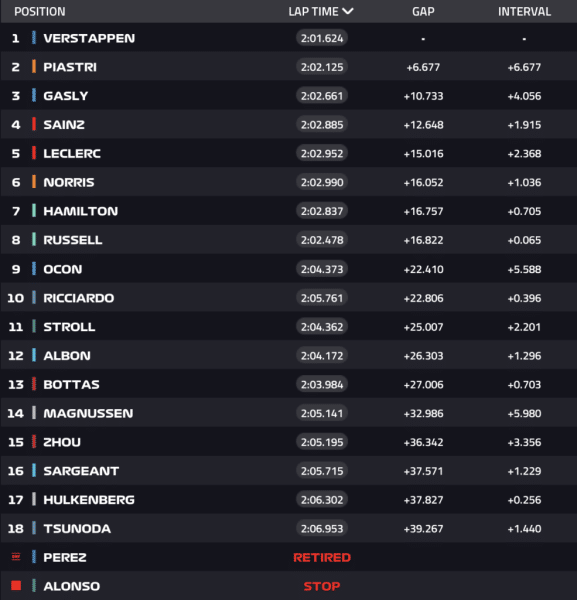Image resolution: width=577 pixels, height=600 pixels.
Task: Click Verstappen's blue team color bar
Action: click(34, 38)
